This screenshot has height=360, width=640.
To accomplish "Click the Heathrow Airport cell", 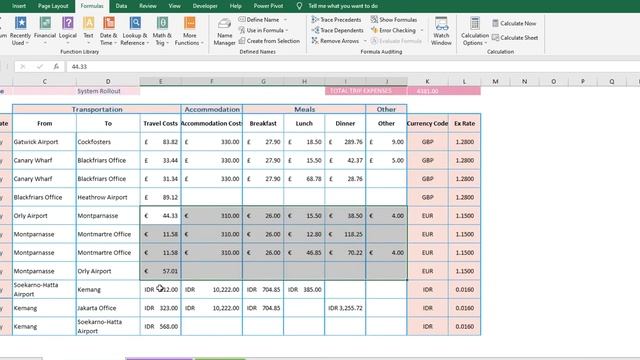I will [x=108, y=197].
